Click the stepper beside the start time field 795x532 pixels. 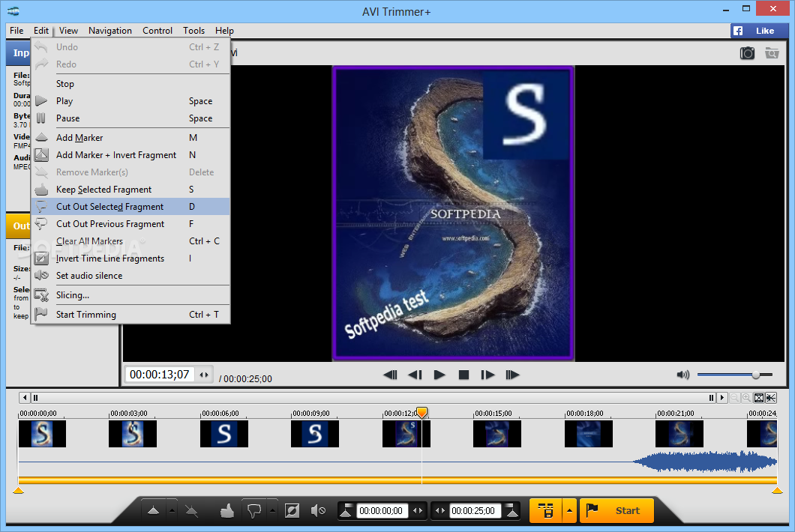[x=418, y=511]
